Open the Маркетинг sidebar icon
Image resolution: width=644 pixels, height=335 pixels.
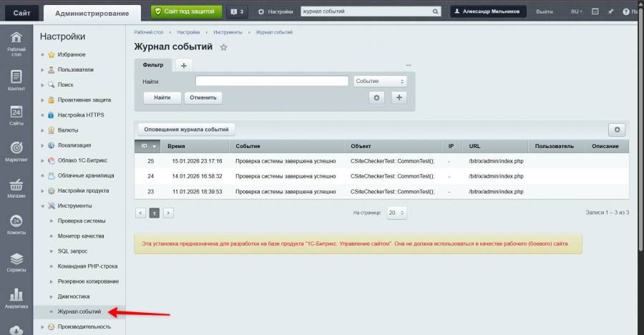click(x=16, y=151)
